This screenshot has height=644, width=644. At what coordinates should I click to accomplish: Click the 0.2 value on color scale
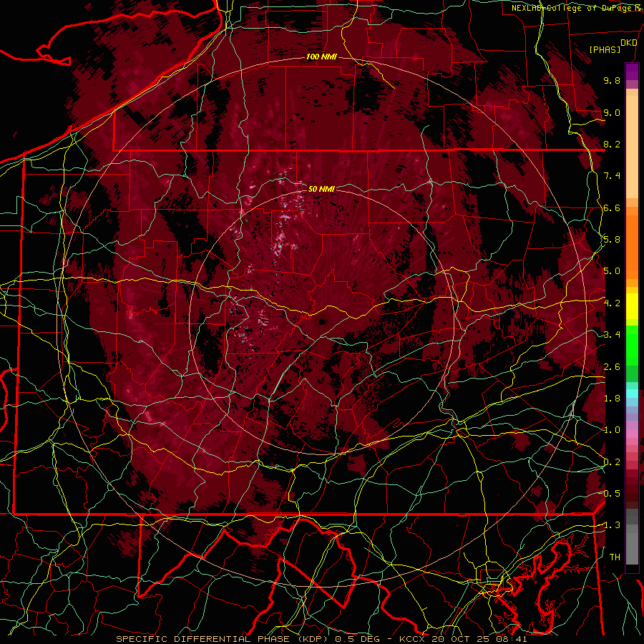pyautogui.click(x=612, y=462)
